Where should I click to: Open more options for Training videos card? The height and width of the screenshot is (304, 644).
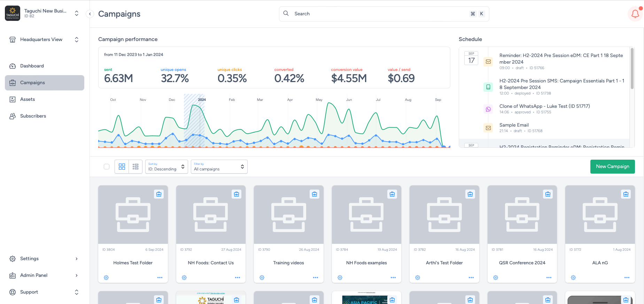316,278
